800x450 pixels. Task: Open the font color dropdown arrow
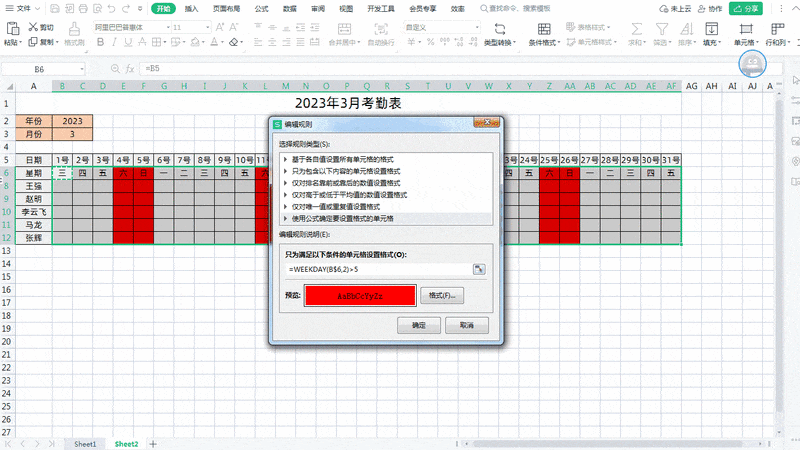tap(222, 43)
